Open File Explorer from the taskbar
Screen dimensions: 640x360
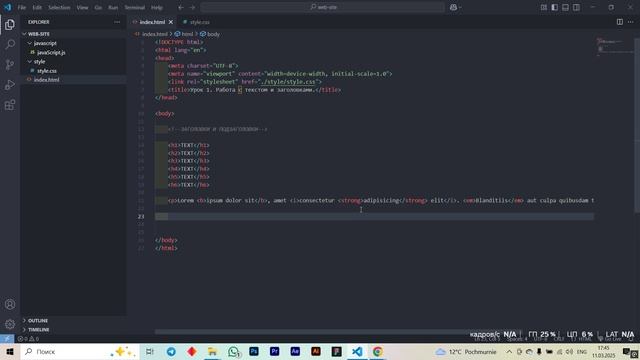point(212,351)
